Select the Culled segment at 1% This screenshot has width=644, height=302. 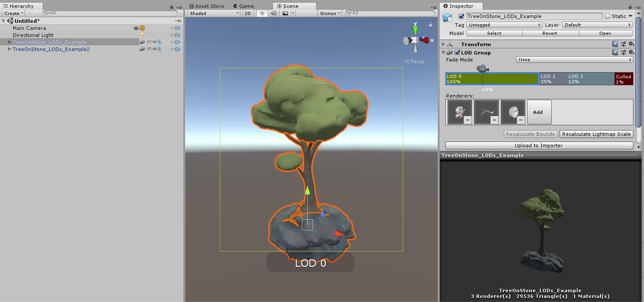tap(624, 79)
